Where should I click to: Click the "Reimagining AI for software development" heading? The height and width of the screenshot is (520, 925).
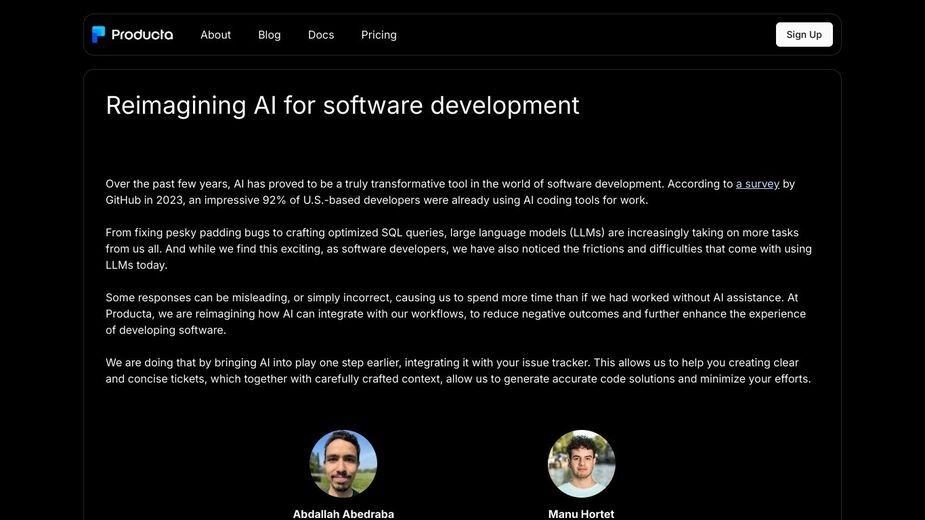click(x=342, y=105)
